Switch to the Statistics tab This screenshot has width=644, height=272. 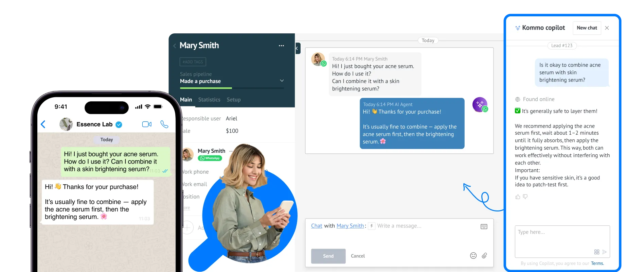(209, 100)
